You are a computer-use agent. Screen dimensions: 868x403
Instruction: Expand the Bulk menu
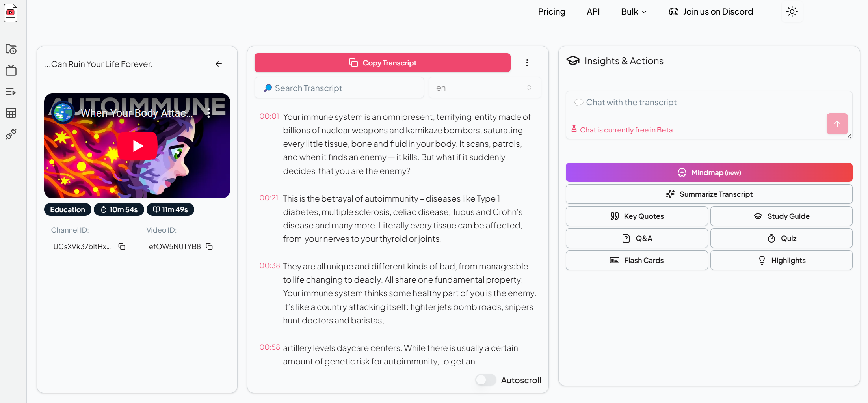(x=634, y=12)
